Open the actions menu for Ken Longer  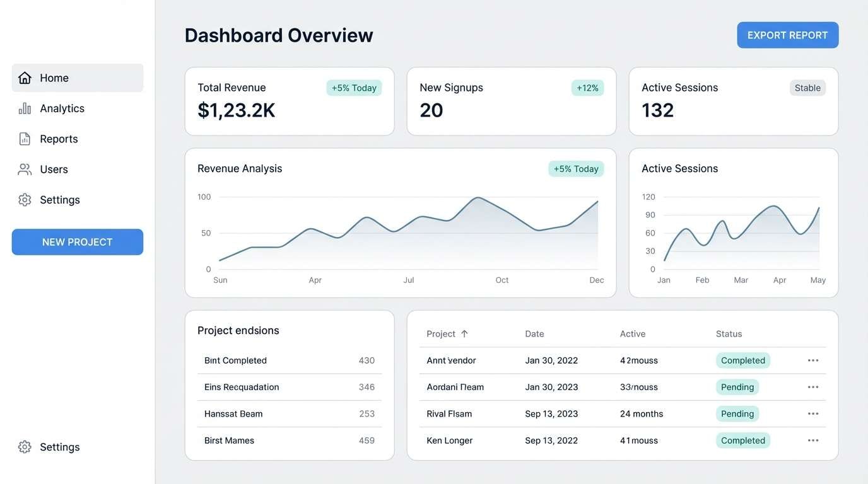[812, 440]
